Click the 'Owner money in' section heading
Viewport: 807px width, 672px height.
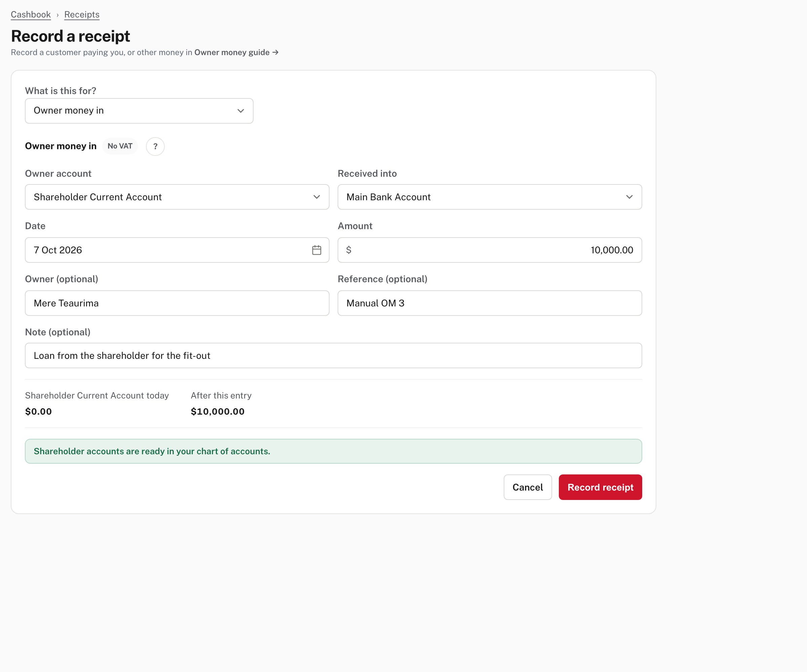click(61, 146)
